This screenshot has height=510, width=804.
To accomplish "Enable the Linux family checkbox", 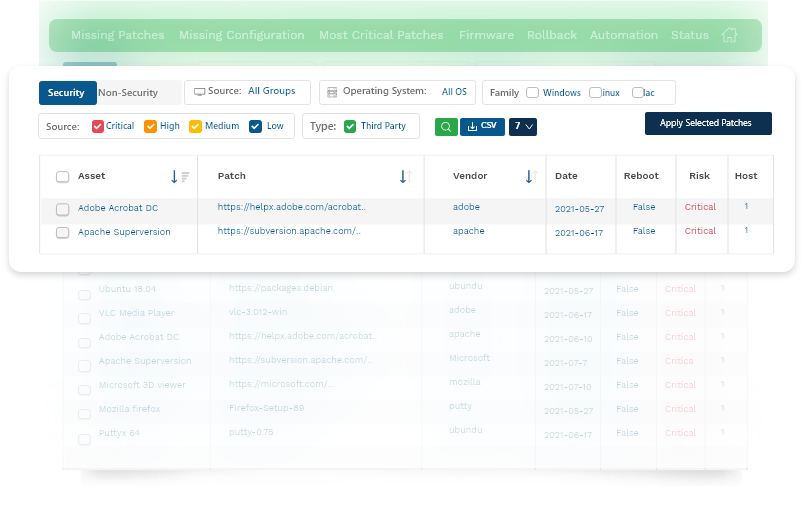I will tap(595, 93).
